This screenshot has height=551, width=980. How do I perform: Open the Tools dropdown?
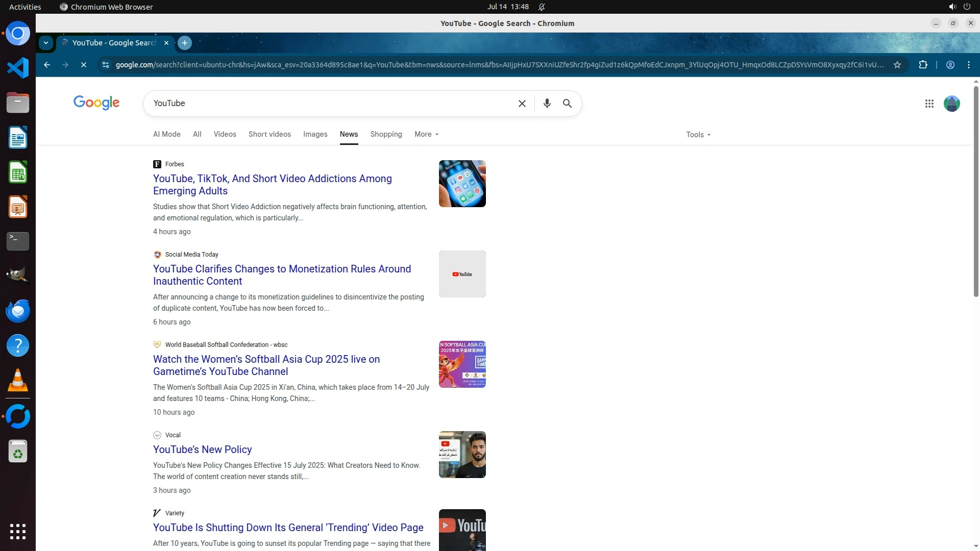click(x=698, y=135)
